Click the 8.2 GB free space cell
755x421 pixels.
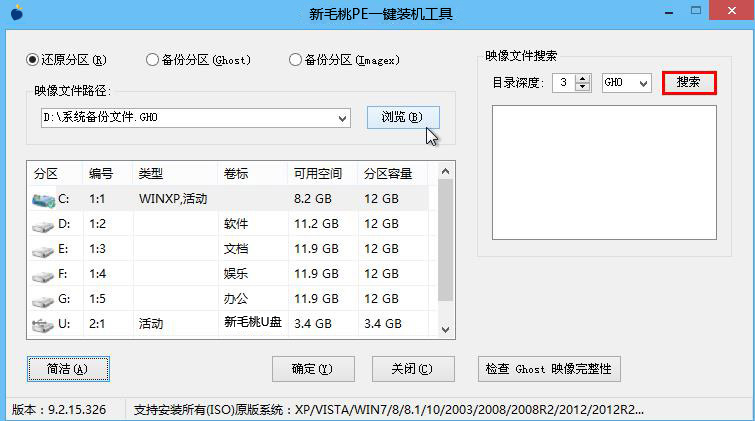tap(312, 199)
